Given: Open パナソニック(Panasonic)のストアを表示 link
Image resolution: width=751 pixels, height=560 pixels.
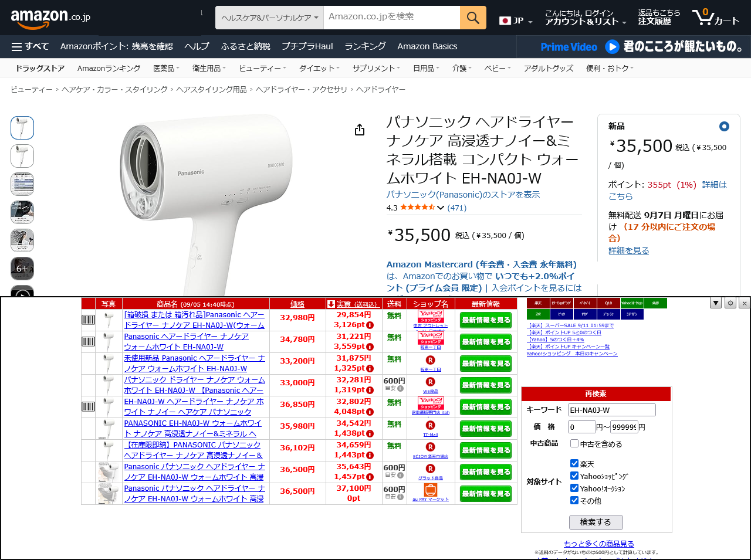Looking at the screenshot, I should [463, 195].
